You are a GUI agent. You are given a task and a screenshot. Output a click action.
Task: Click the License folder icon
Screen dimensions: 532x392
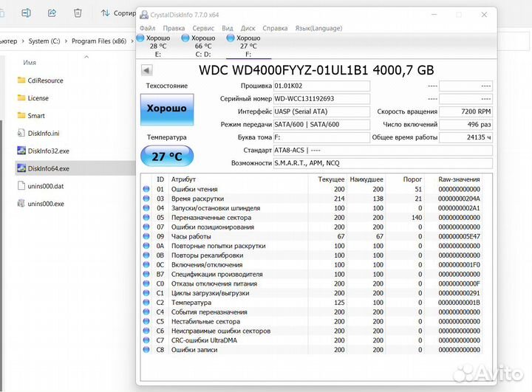point(21,97)
